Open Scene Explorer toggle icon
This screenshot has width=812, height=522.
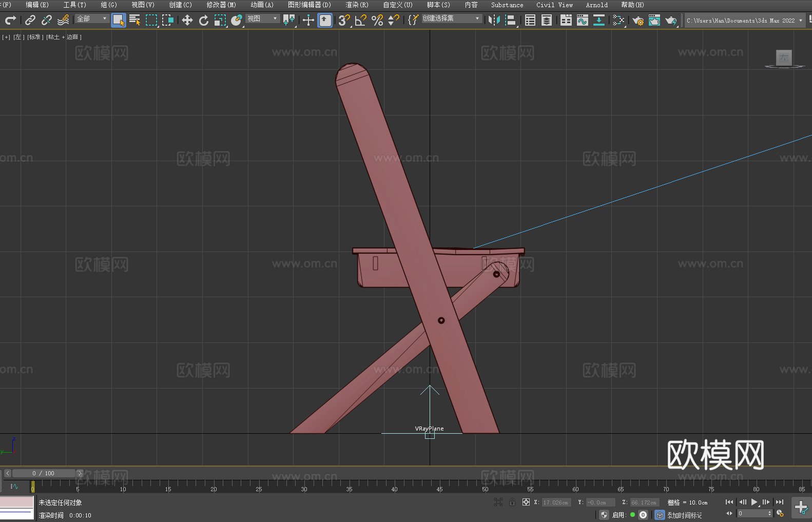tap(530, 20)
